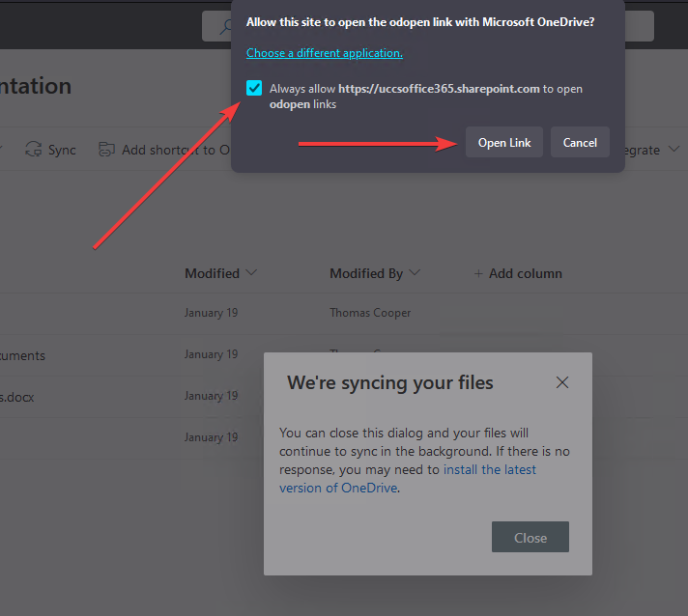Uncheck Always allow sharepoint.com checkbox

point(254,88)
